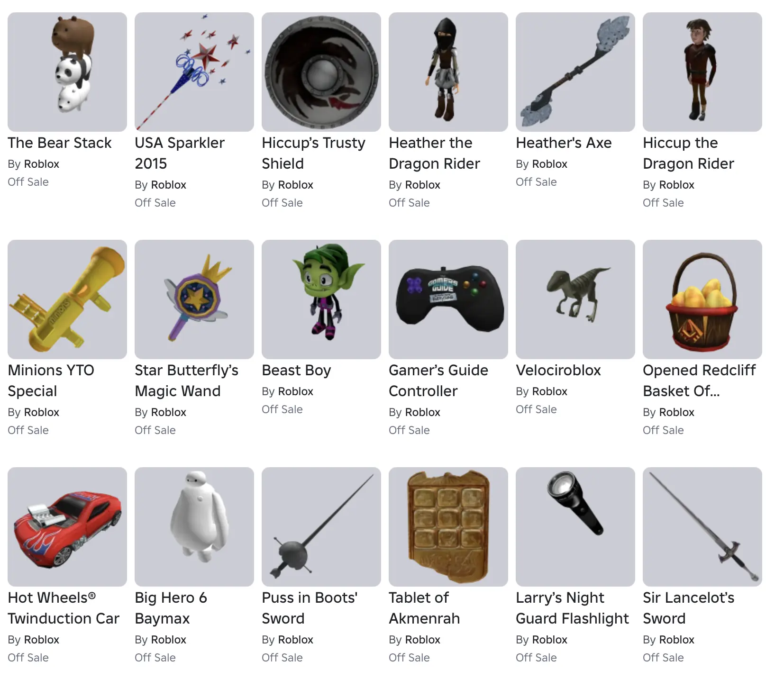The height and width of the screenshot is (688, 784).
Task: Open Larry's Night Guard Flashlight picture
Action: (575, 527)
